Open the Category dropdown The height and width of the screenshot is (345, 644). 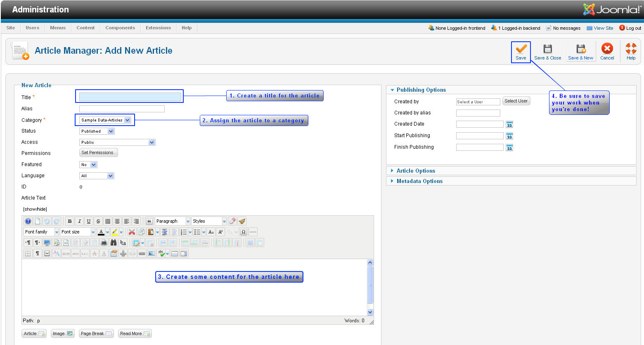[106, 120]
